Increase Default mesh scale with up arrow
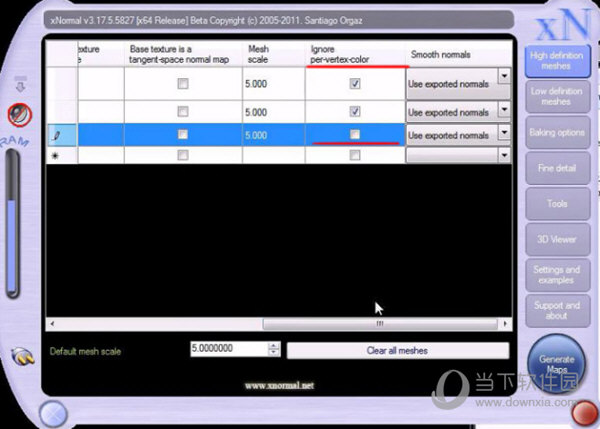Screen dimensions: 600x429 pyautogui.click(x=274, y=345)
